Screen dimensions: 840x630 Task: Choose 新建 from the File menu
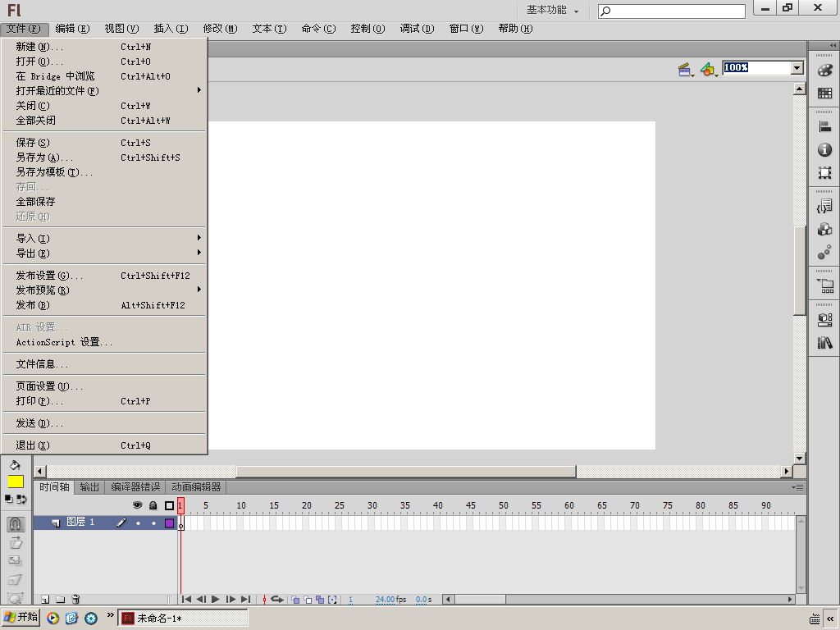104,47
